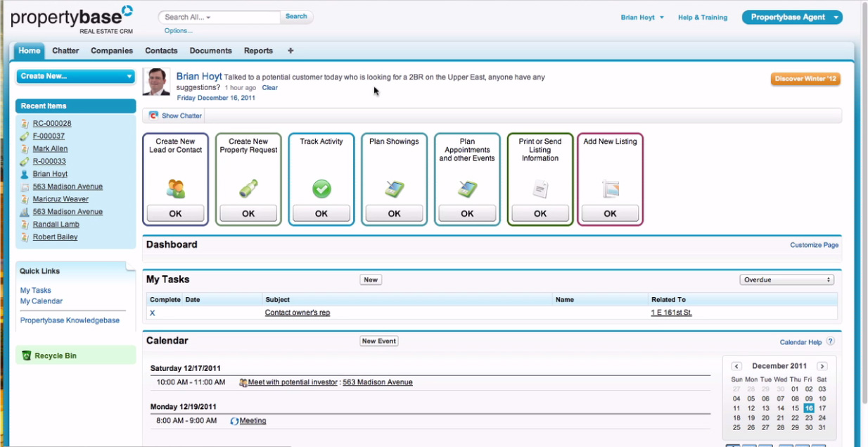Open the 1 E 161st St. related link
Viewport: 868px width, 447px height.
pos(672,313)
